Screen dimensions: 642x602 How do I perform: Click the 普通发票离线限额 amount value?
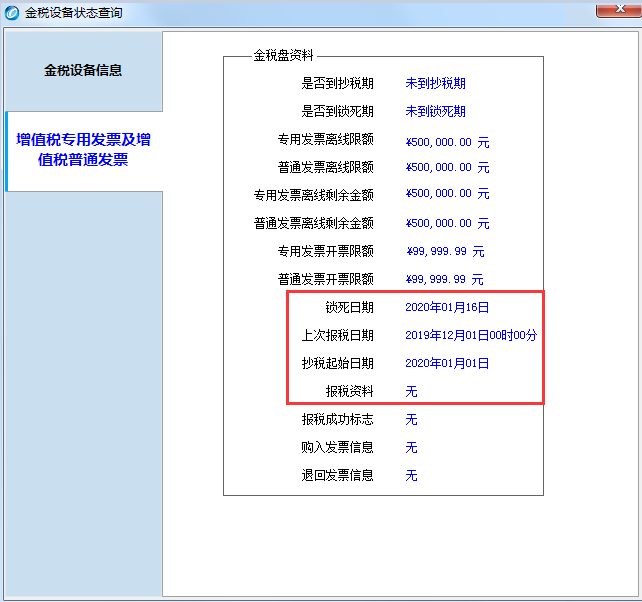447,167
